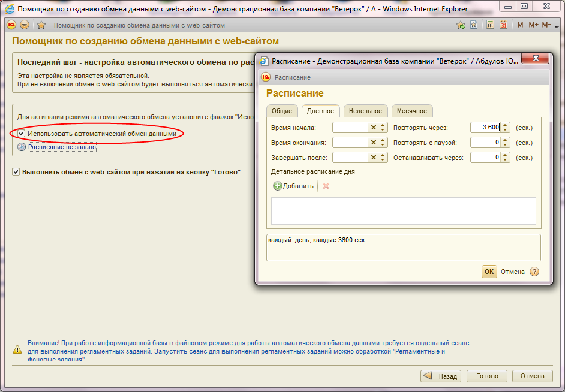Click the Internet Explorer icon in the Расписание title bar
The width and height of the screenshot is (565, 392).
click(264, 61)
